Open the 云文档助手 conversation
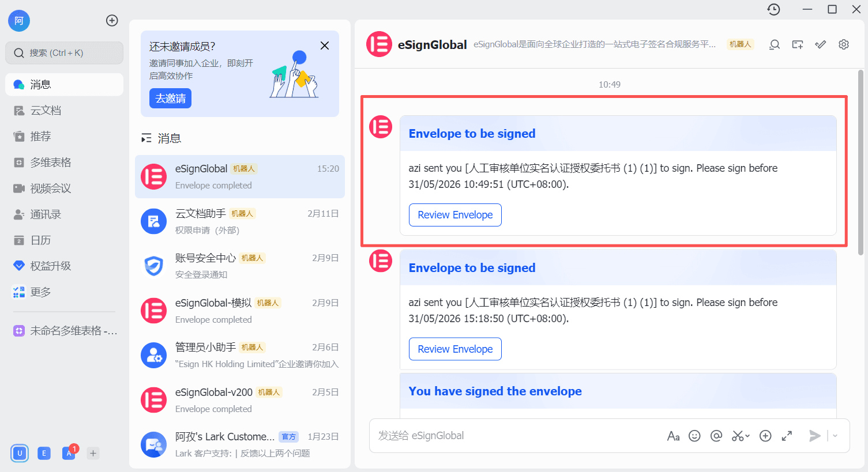 [239, 221]
